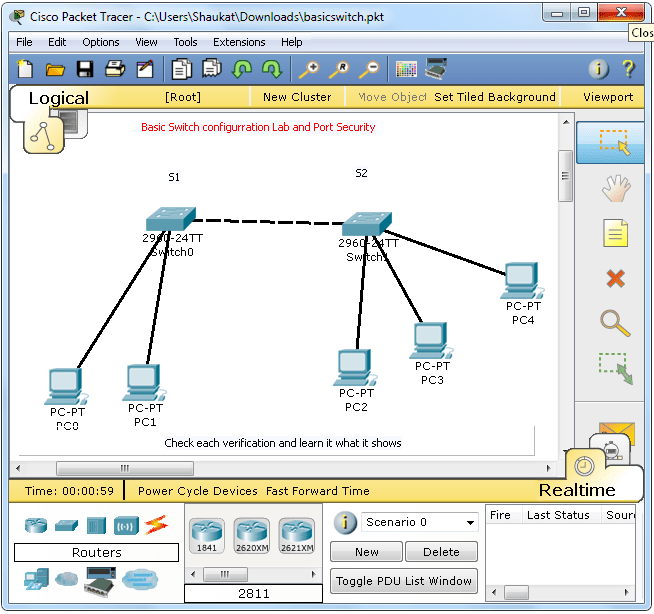Select the Multiuser Connection cloud icon

tap(140, 579)
